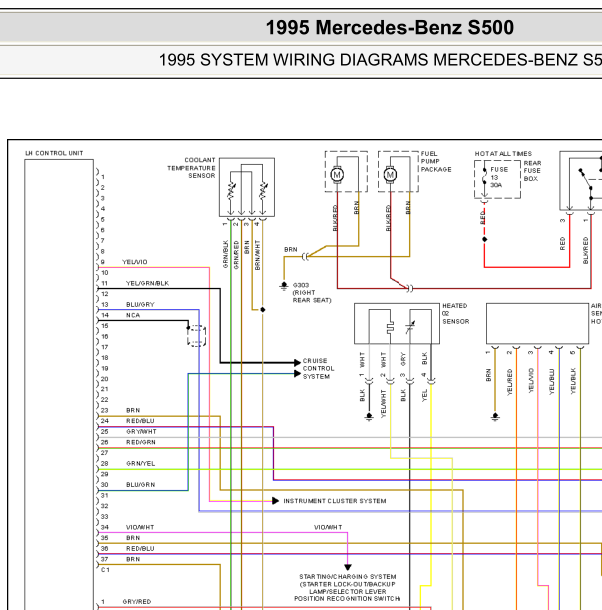Click the heater element symbol in O2 sensor

click(390, 328)
